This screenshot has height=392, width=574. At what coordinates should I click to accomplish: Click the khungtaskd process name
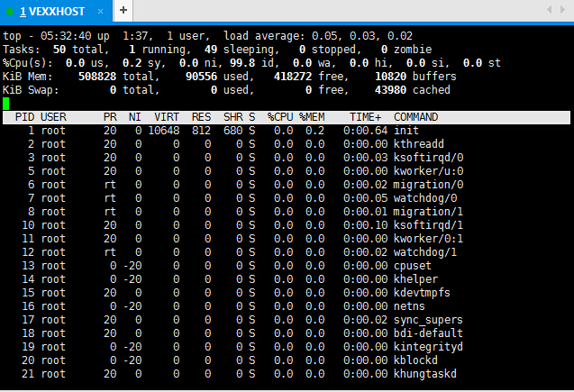(x=425, y=375)
